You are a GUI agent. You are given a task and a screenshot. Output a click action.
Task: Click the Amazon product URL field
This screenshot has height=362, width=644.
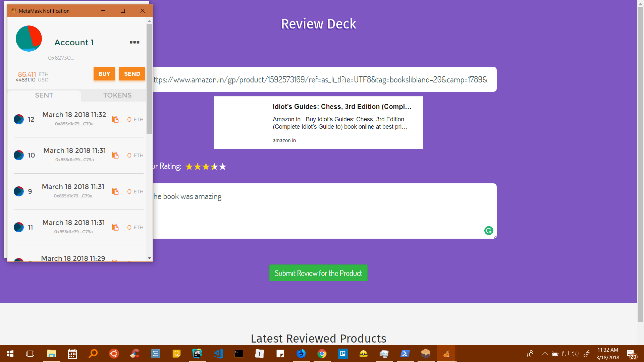[x=322, y=79]
